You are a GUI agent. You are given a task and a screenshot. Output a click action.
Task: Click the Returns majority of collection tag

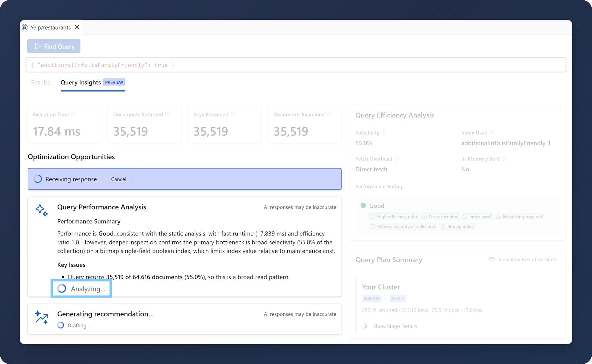click(x=403, y=227)
